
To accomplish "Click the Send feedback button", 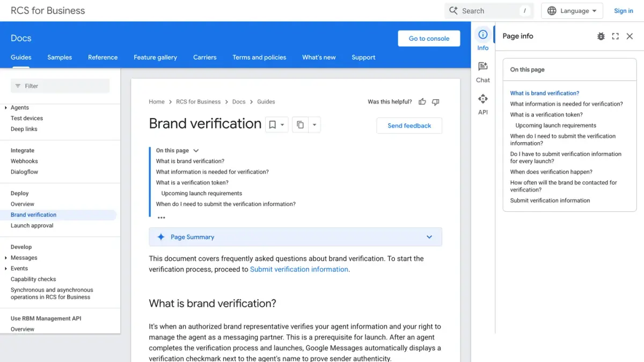I will (409, 125).
